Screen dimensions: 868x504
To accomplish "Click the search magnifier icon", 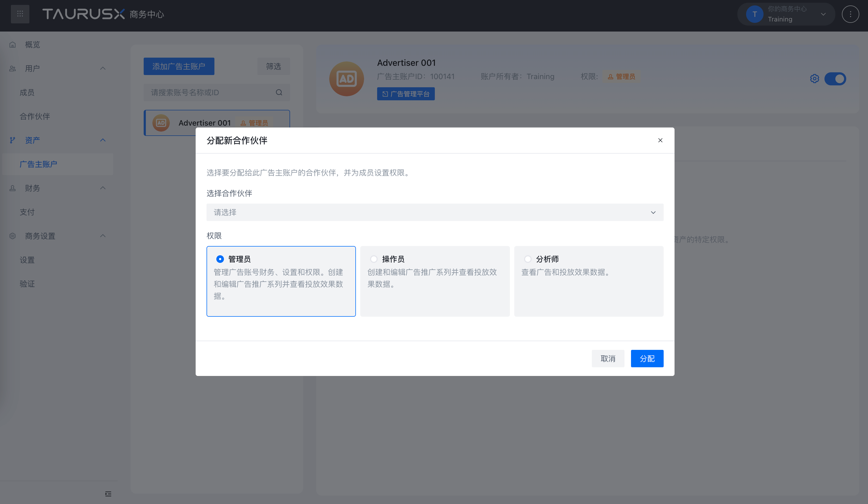I will click(279, 92).
